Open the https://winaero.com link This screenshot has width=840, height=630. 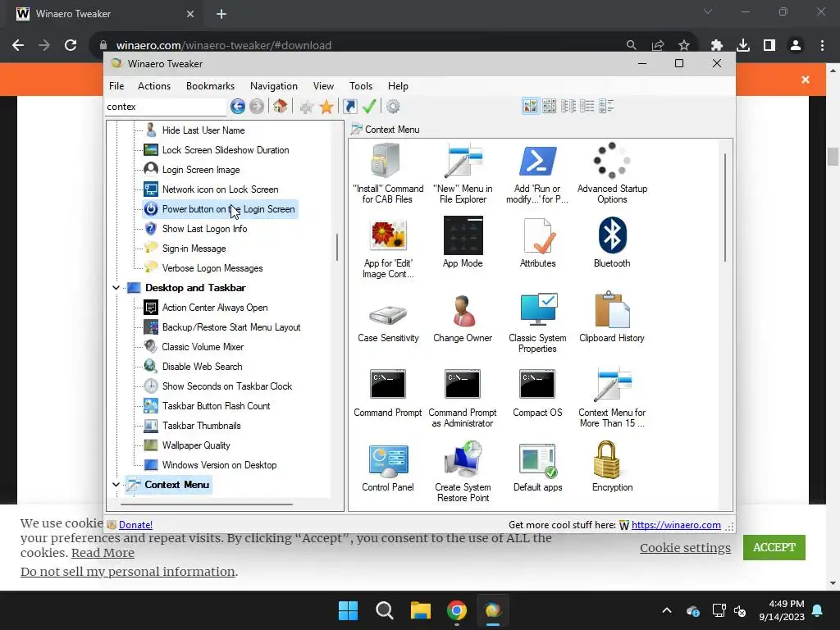[676, 525]
